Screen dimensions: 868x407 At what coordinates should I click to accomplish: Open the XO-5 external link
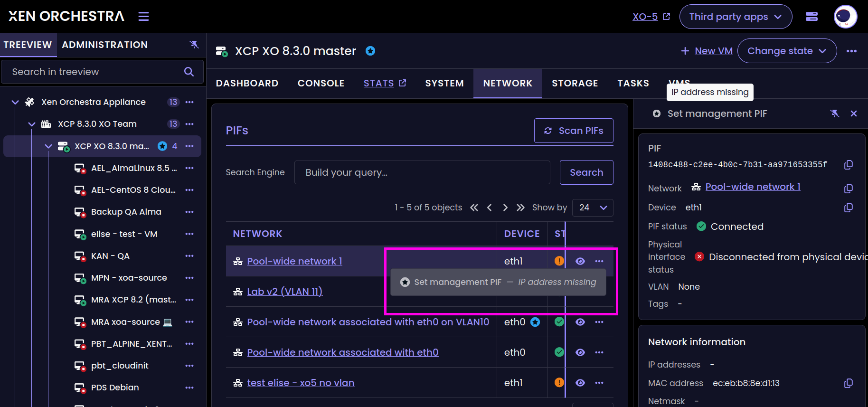coord(651,17)
